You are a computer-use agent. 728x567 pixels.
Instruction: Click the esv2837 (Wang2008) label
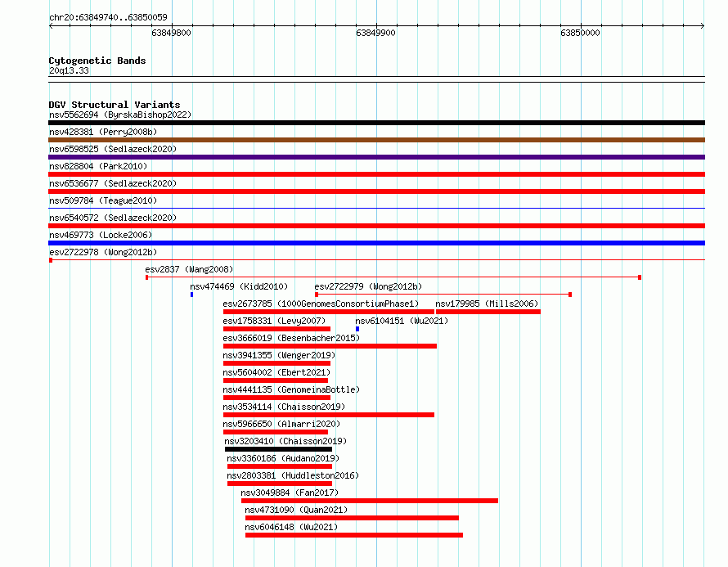coord(189,269)
